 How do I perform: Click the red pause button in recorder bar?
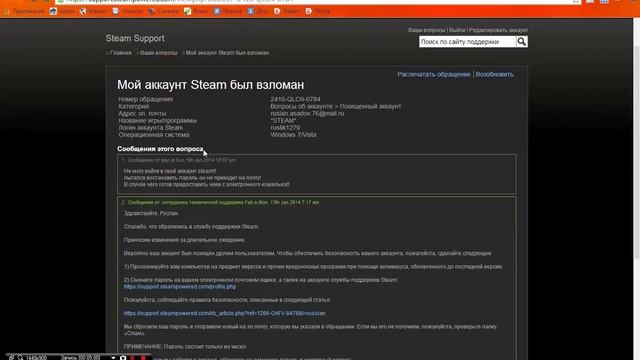[x=133, y=358]
